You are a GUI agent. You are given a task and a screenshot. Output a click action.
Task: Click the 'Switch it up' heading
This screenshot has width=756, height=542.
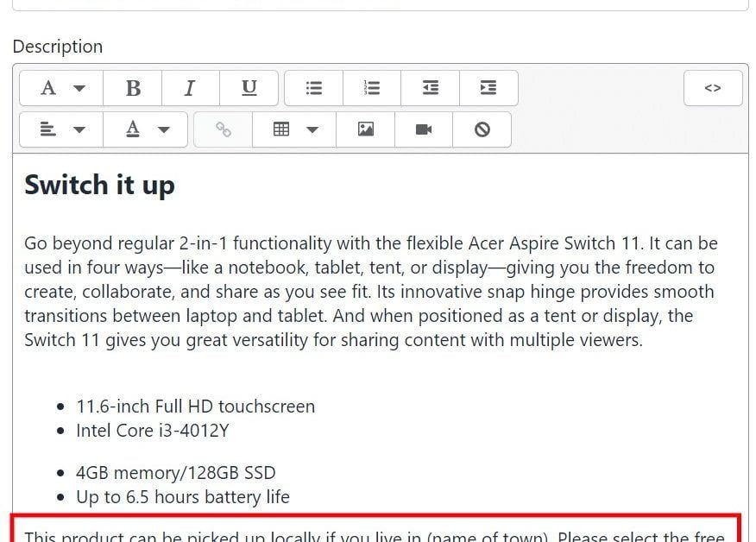coord(99,186)
